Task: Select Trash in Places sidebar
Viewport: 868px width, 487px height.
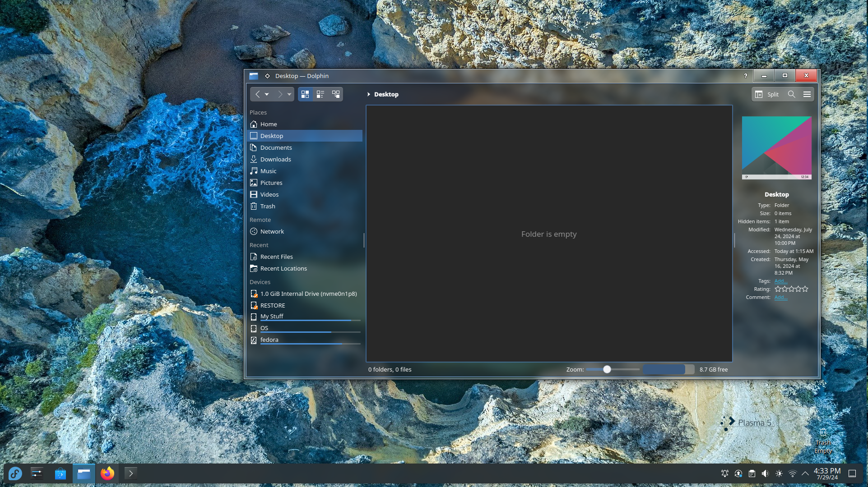Action: pos(267,206)
